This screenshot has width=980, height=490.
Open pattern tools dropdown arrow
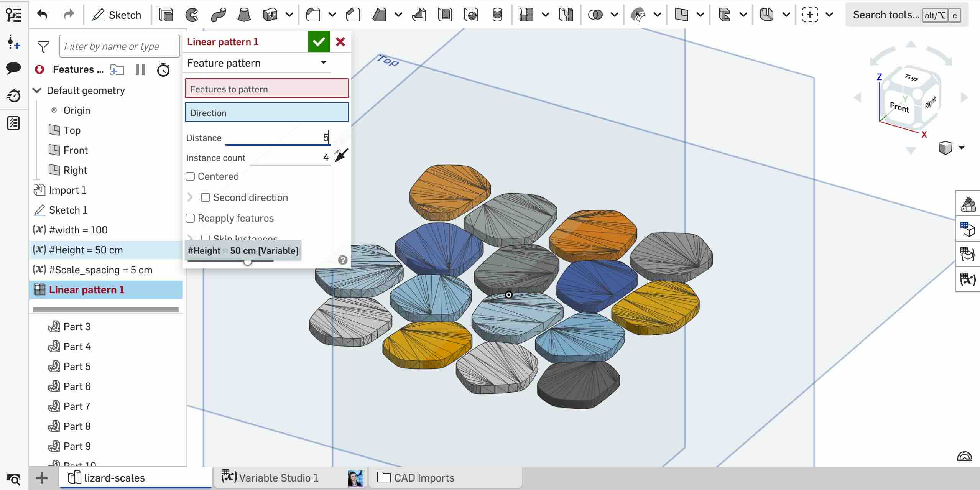pyautogui.click(x=546, y=15)
